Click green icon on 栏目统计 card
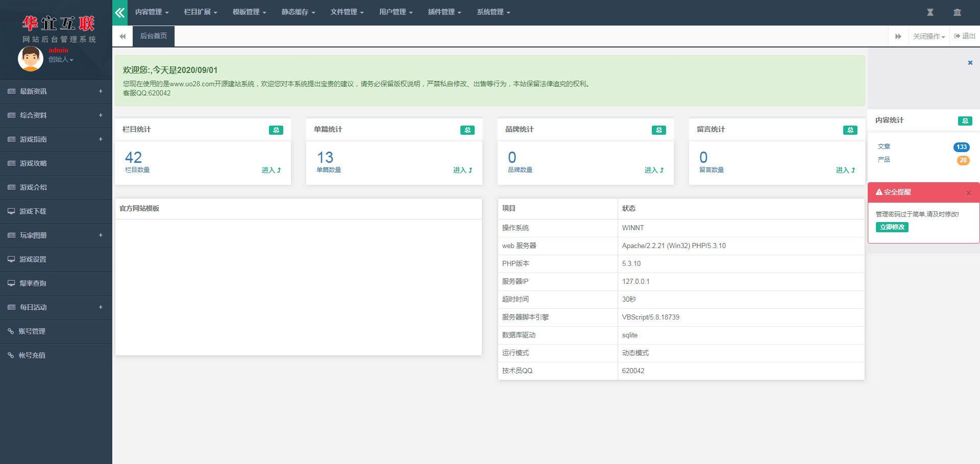Viewport: 980px width, 464px height. [276, 130]
